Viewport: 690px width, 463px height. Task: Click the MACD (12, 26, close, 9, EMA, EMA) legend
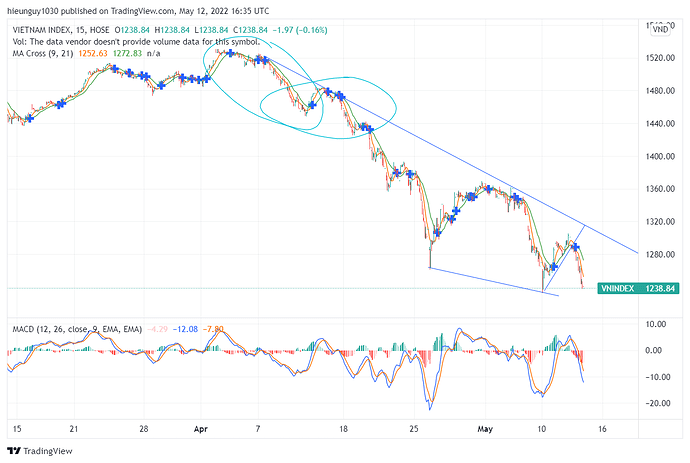77,329
